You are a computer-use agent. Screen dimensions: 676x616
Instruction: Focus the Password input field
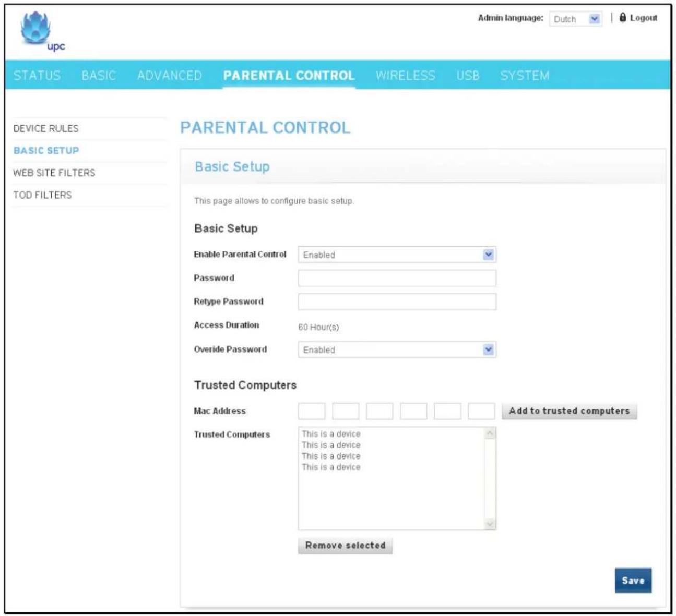(397, 278)
